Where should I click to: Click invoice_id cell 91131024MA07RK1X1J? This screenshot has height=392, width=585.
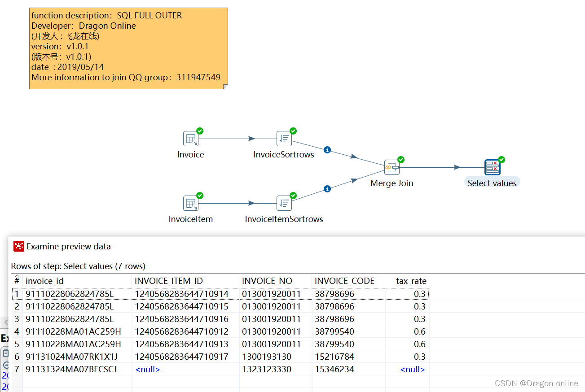[77, 357]
